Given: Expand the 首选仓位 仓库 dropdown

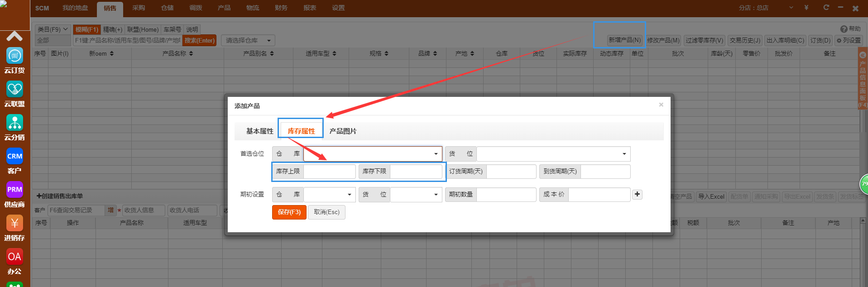Looking at the screenshot, I should (x=373, y=154).
